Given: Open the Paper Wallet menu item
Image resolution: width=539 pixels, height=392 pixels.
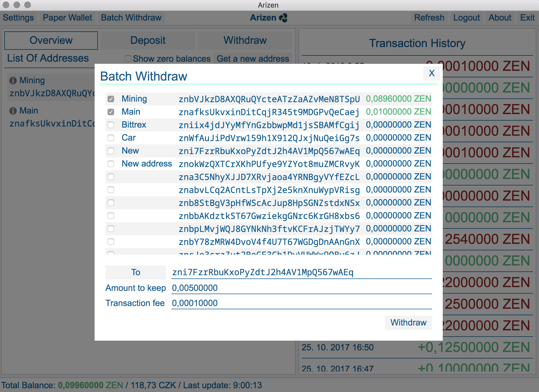Looking at the screenshot, I should [67, 18].
